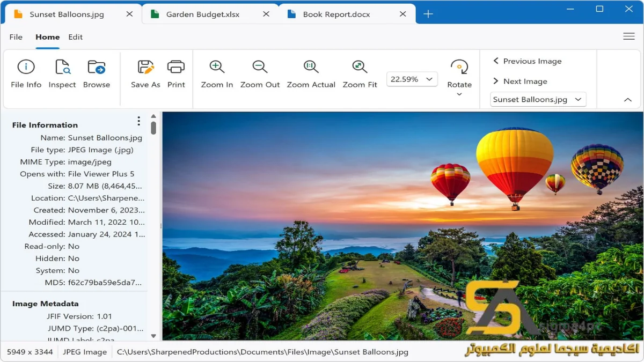Click the Size 8.07 MB value
Screen dimensions: 644x362
pyautogui.click(x=105, y=186)
